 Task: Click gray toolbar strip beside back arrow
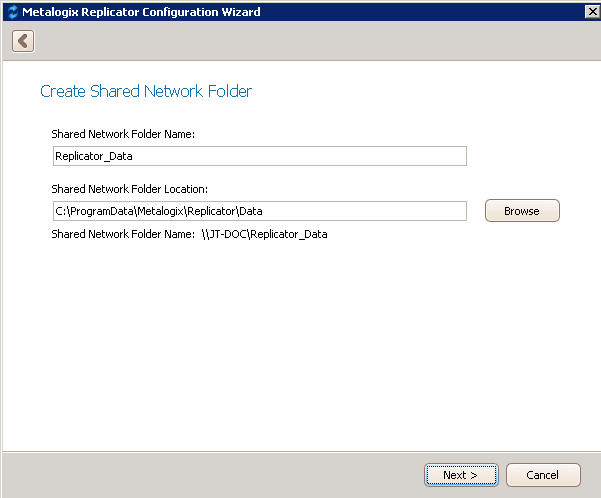coord(300,41)
